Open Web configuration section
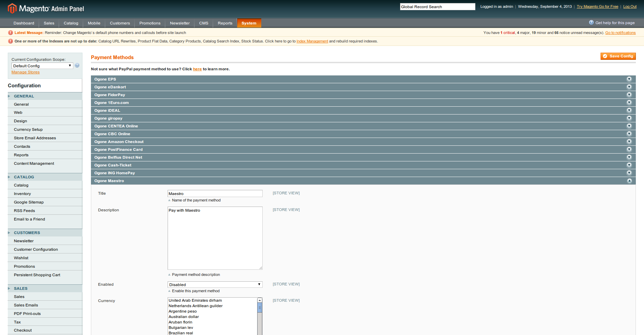 pos(18,112)
